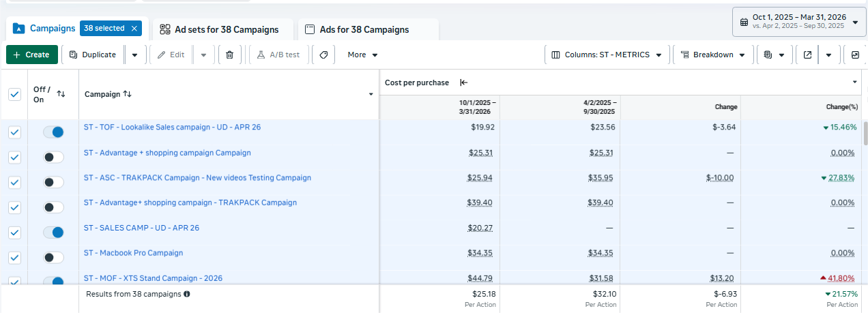Click the vertical table scrollbar

[x=865, y=134]
